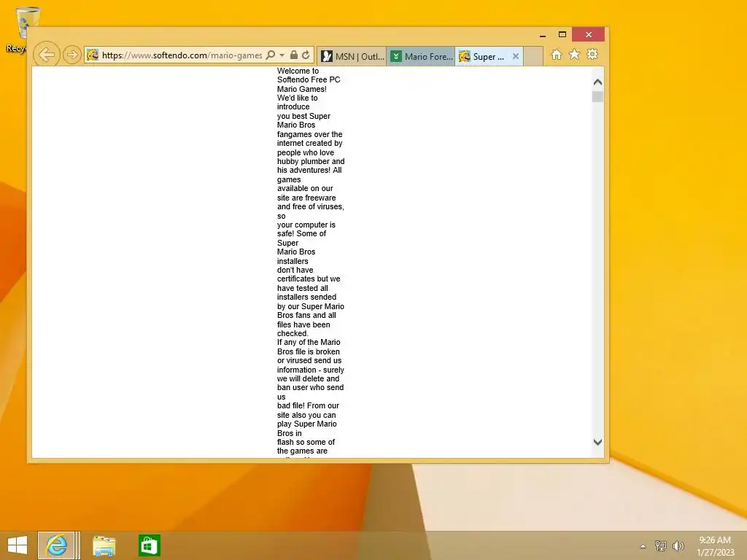Screen dimensions: 747x560
Task: Click the text "site are freeware"
Action: point(306,198)
